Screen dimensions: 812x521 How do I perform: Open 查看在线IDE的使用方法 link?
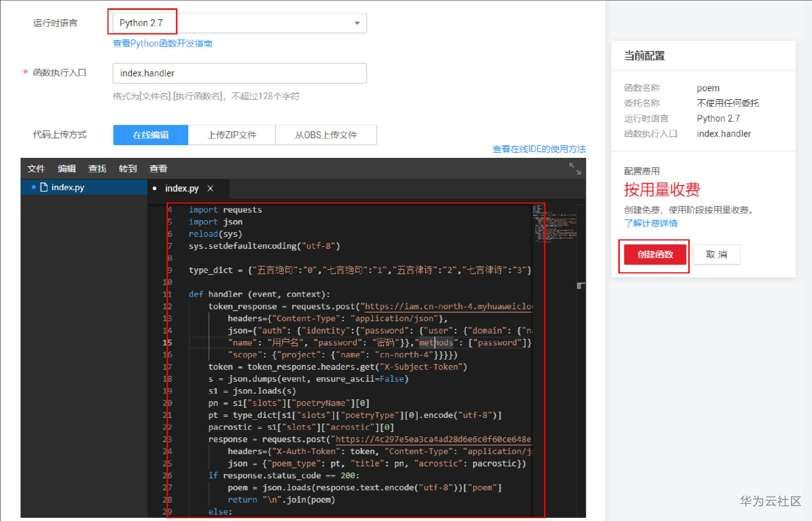[539, 149]
